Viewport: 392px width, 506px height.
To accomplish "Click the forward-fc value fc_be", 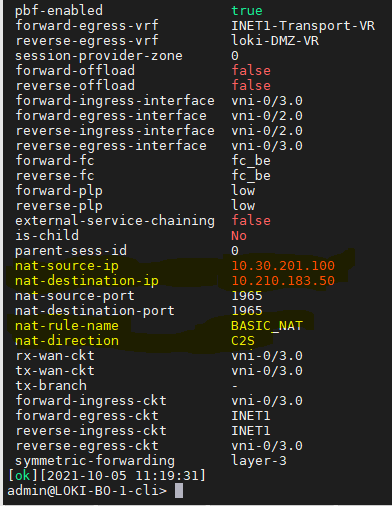I will click(x=251, y=161).
